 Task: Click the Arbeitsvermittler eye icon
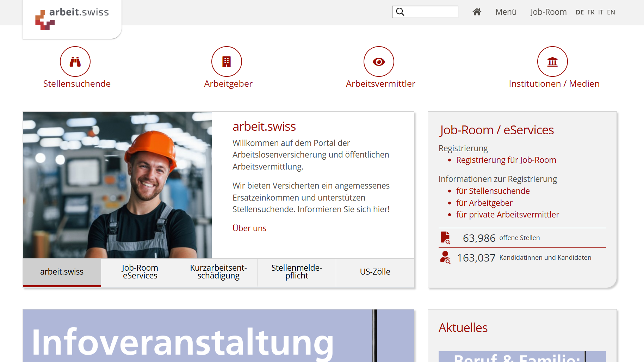(x=379, y=61)
